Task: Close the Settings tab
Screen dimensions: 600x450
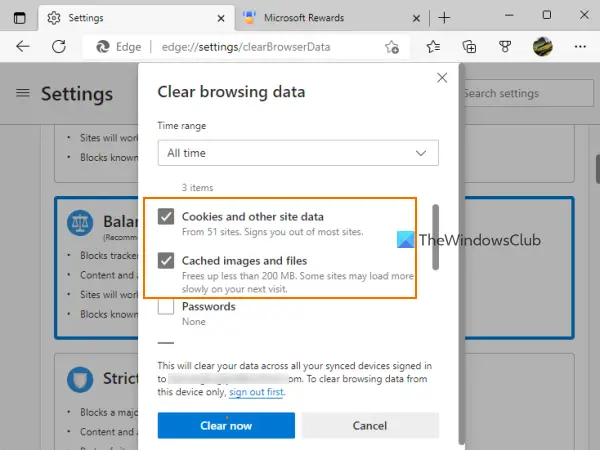Action: (x=221, y=18)
